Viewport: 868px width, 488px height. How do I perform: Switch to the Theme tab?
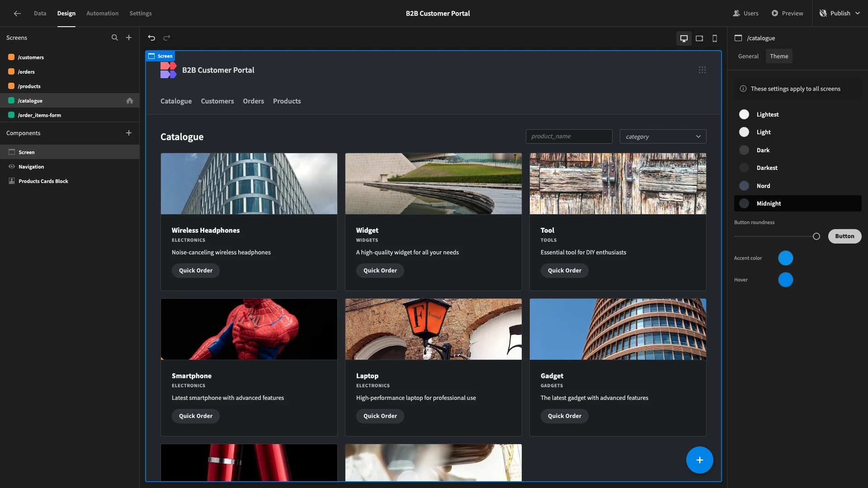tap(779, 56)
